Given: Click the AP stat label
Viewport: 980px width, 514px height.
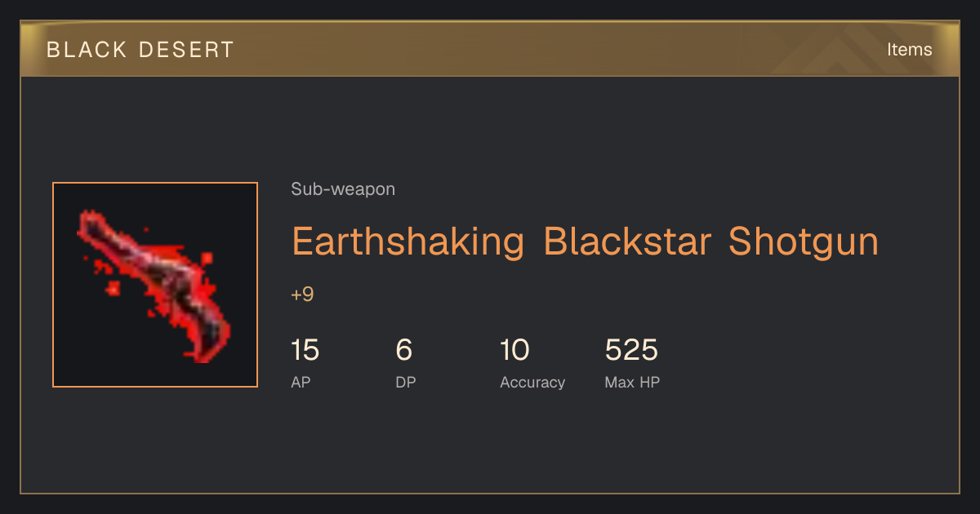Looking at the screenshot, I should (301, 382).
